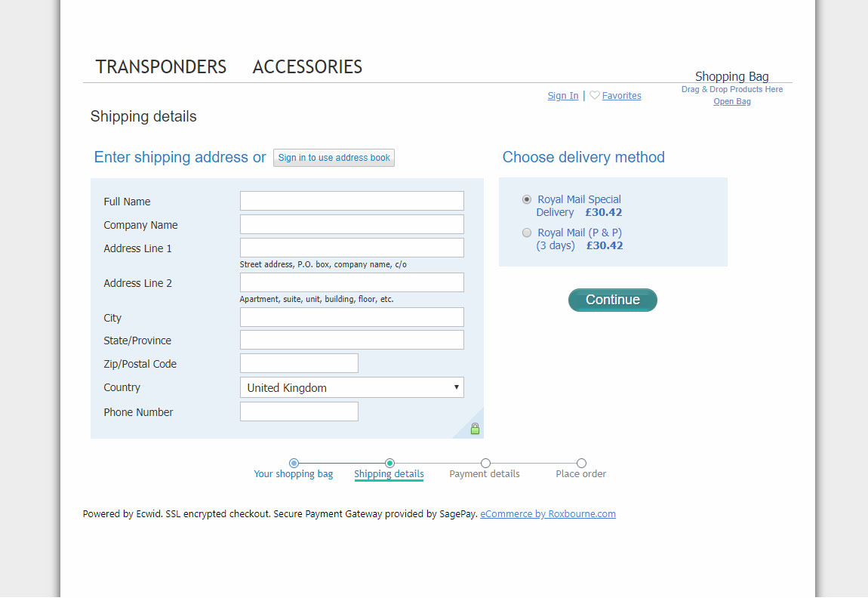
Task: Click the Payment details step circle
Action: click(485, 463)
